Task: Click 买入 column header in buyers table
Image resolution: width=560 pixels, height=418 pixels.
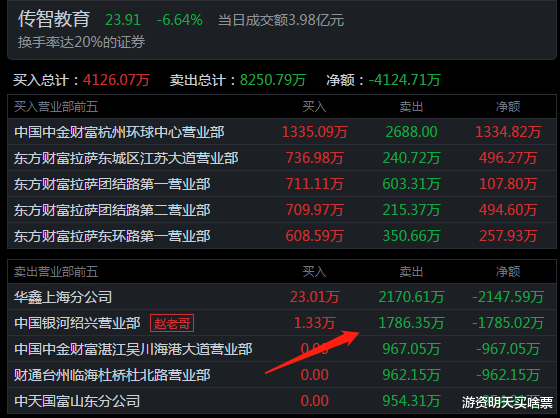Action: (315, 107)
